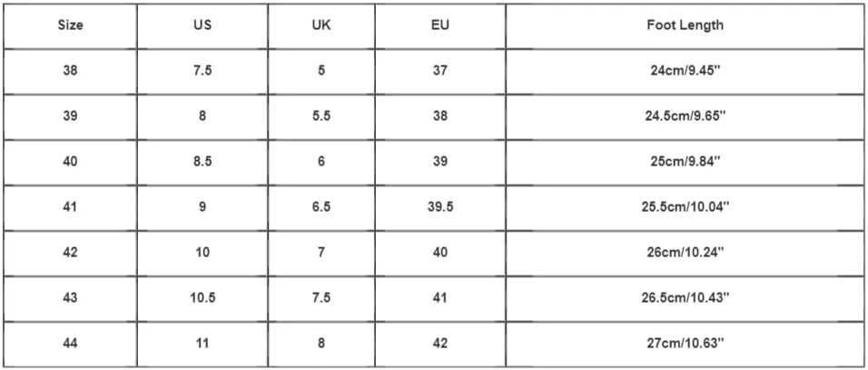Click the US column header
868x370 pixels.
click(x=202, y=26)
